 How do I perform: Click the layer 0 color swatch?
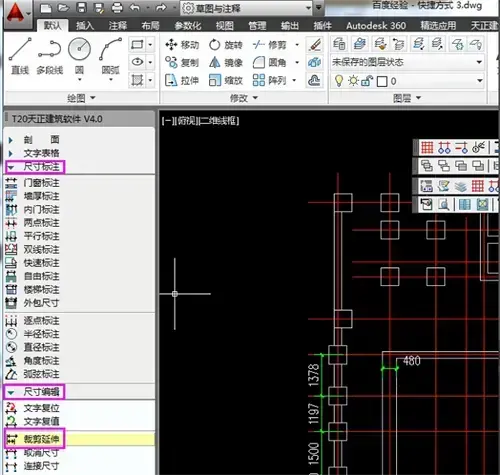point(382,81)
